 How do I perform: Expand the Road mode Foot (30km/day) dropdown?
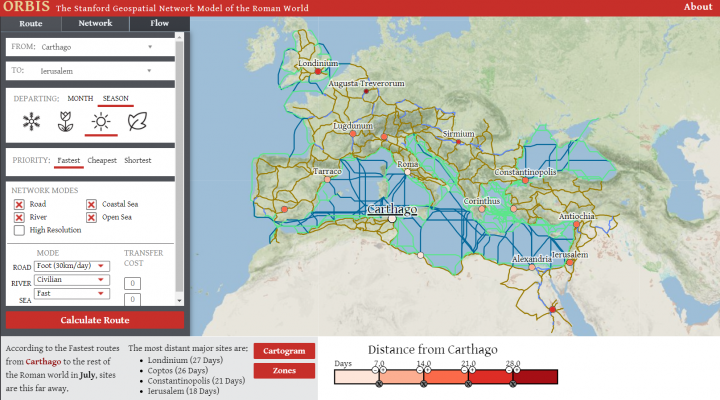(71, 266)
